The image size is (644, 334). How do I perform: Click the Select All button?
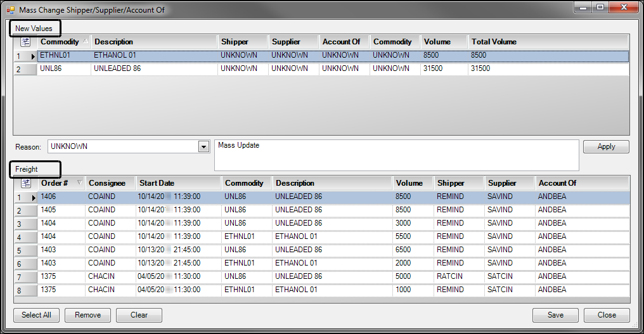point(37,315)
